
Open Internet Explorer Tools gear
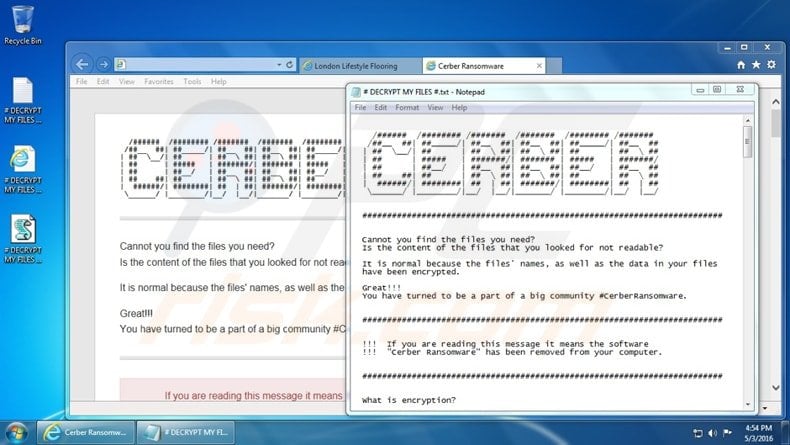771,65
